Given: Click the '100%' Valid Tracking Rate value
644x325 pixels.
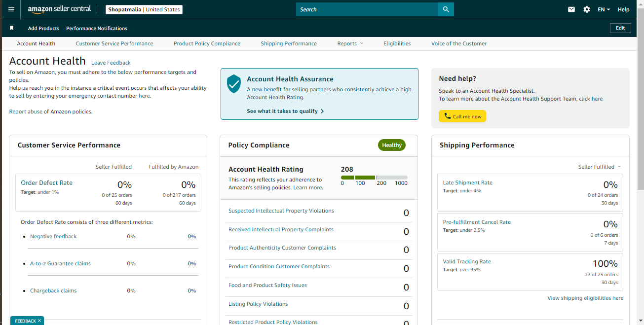Looking at the screenshot, I should coord(605,263).
